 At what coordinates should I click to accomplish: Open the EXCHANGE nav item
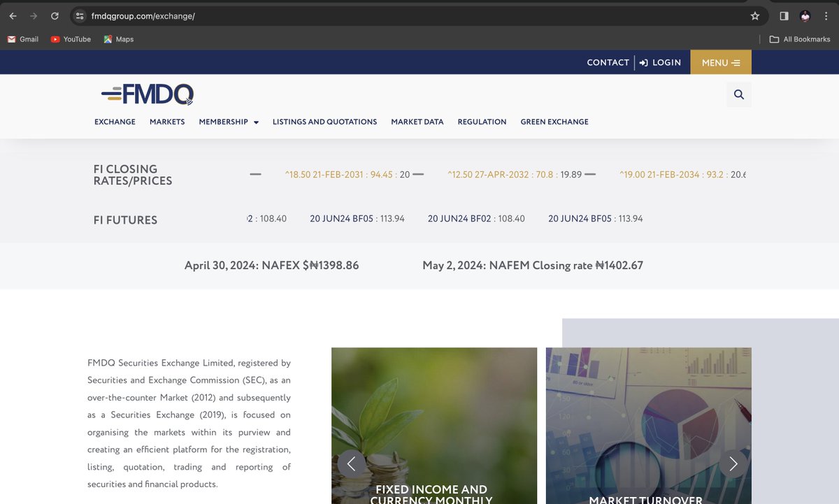tap(115, 122)
